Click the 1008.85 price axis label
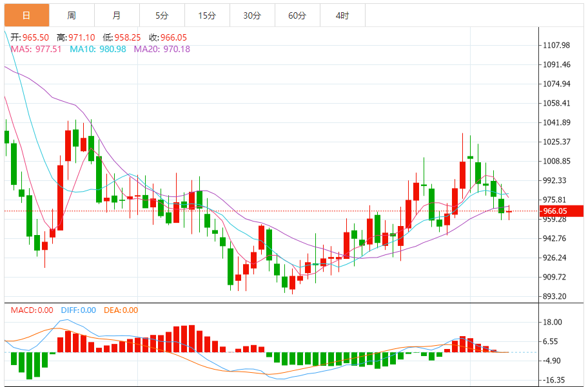This screenshot has height=387, width=588. pos(556,161)
